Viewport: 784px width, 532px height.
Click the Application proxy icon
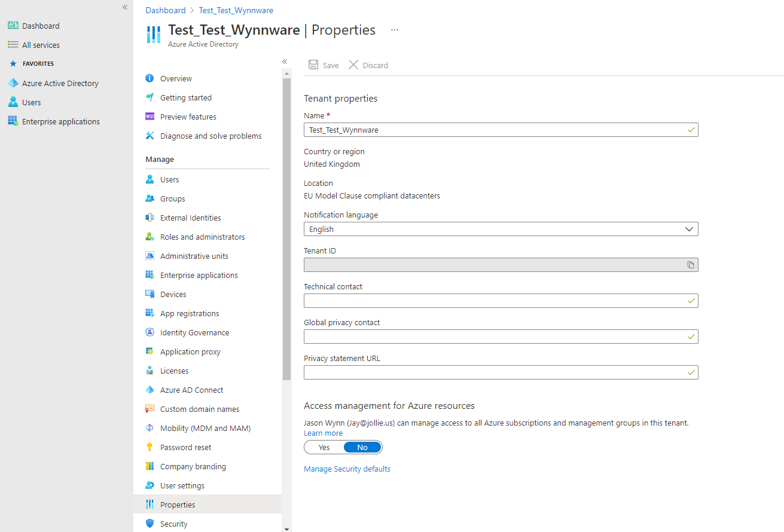[x=150, y=351]
